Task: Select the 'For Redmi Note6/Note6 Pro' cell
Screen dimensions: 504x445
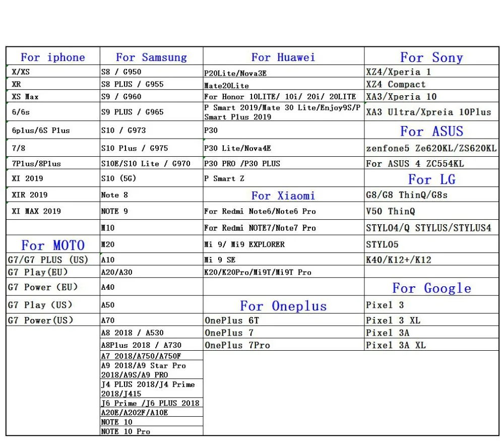Action: pos(283,211)
